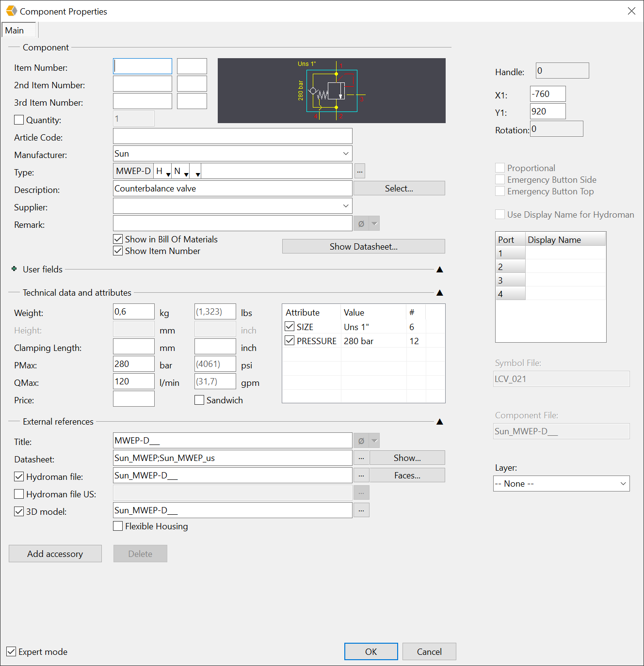
Task: Open the Manufacturer dropdown
Action: 346,153
